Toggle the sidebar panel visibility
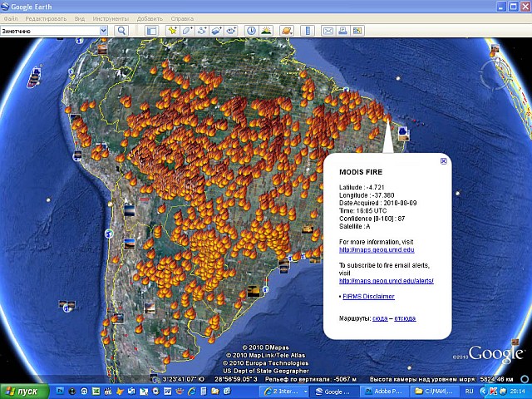 [x=151, y=31]
